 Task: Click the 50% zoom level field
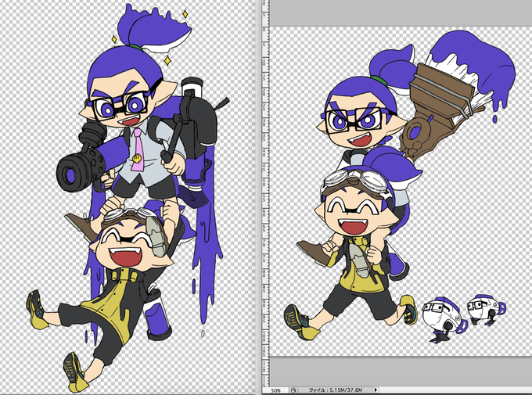tap(275, 390)
